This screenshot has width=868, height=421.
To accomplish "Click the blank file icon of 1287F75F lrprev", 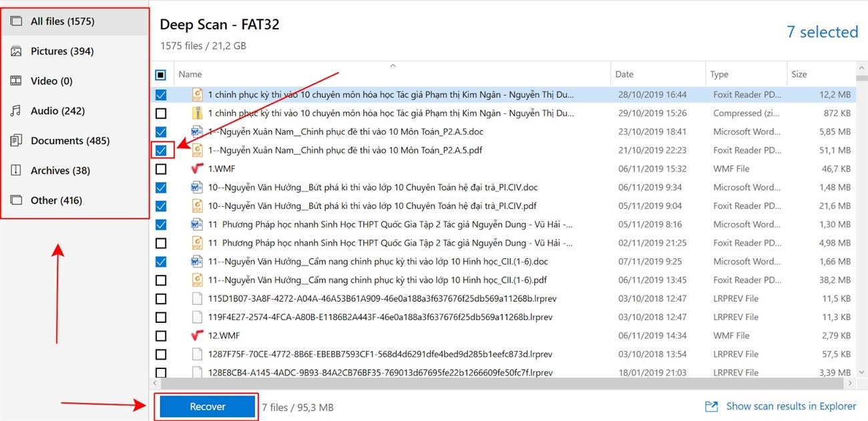I will coord(197,354).
